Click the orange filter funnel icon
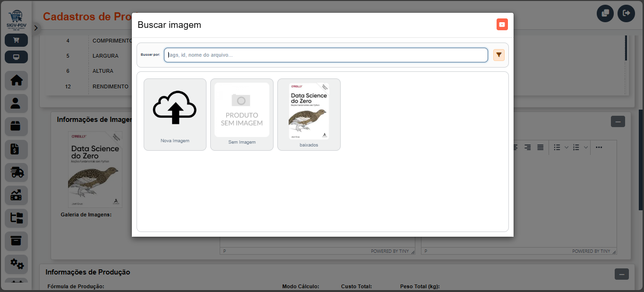This screenshot has height=292, width=644. pyautogui.click(x=498, y=55)
